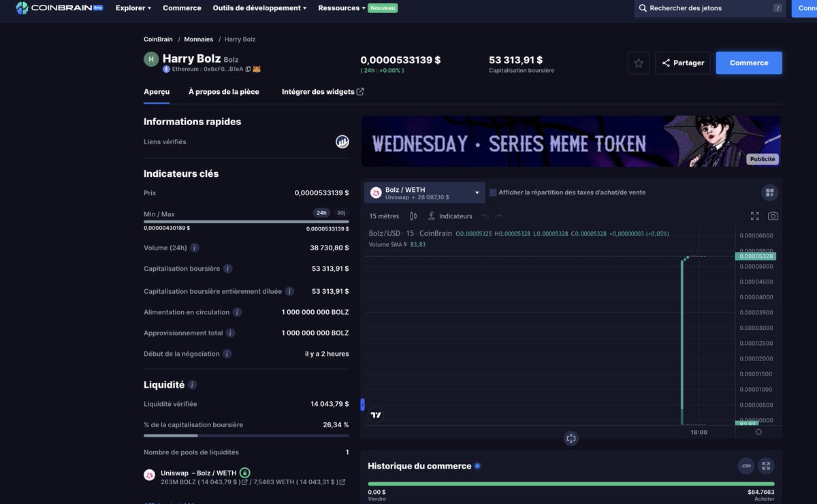This screenshot has width=817, height=504.
Task: Open Commerce in the top navigation
Action: click(182, 8)
